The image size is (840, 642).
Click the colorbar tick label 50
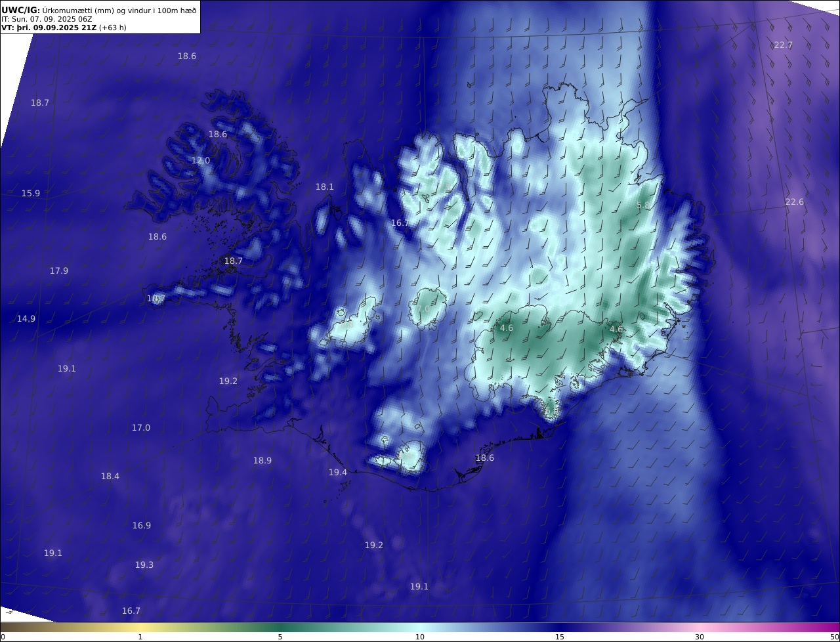click(x=834, y=637)
